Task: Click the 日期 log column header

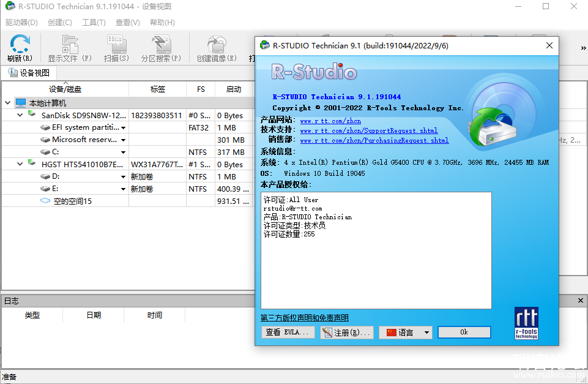Action: point(94,315)
